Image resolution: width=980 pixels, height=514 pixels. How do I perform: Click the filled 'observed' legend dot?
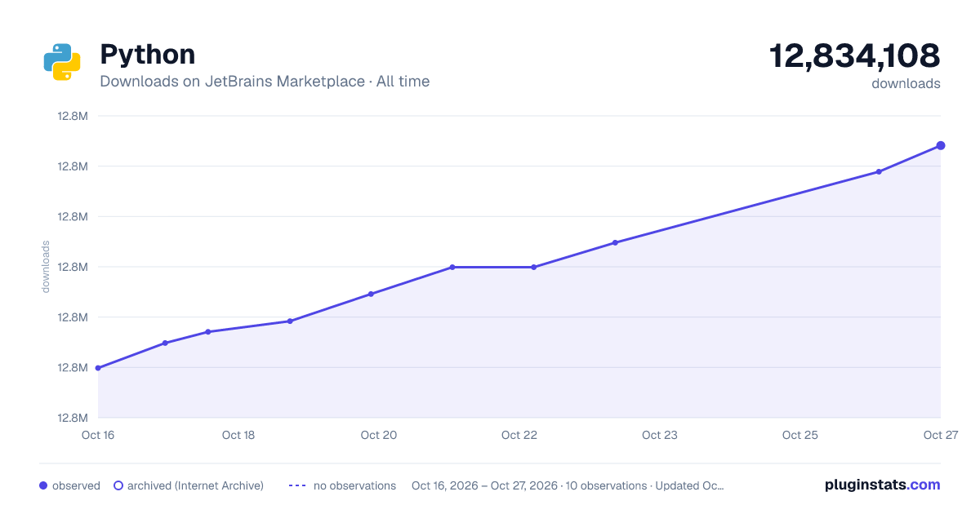[43, 485]
